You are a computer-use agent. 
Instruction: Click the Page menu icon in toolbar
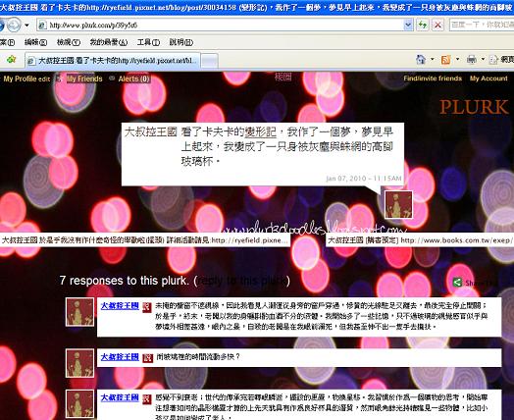[x=493, y=59]
